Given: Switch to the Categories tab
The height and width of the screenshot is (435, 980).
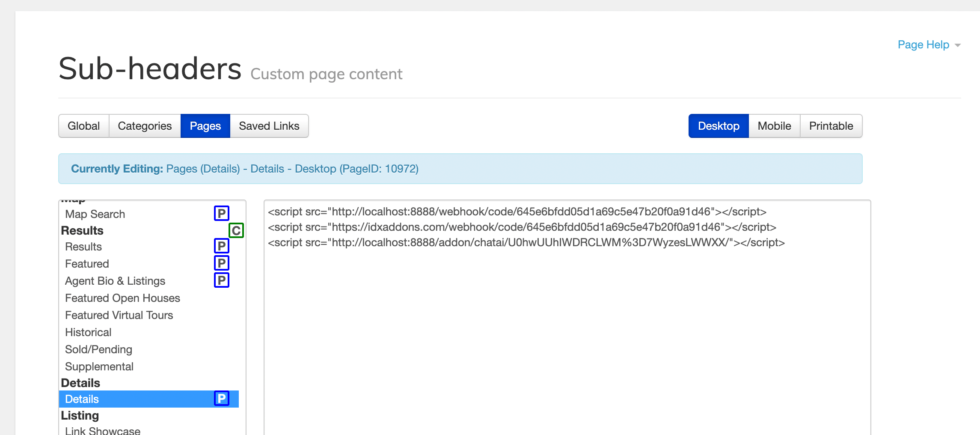Looking at the screenshot, I should point(145,126).
